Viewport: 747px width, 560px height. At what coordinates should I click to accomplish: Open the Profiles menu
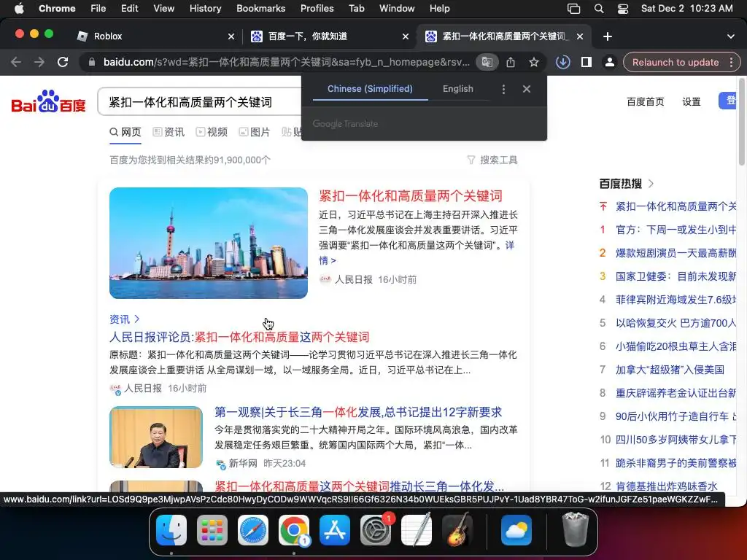pos(317,9)
